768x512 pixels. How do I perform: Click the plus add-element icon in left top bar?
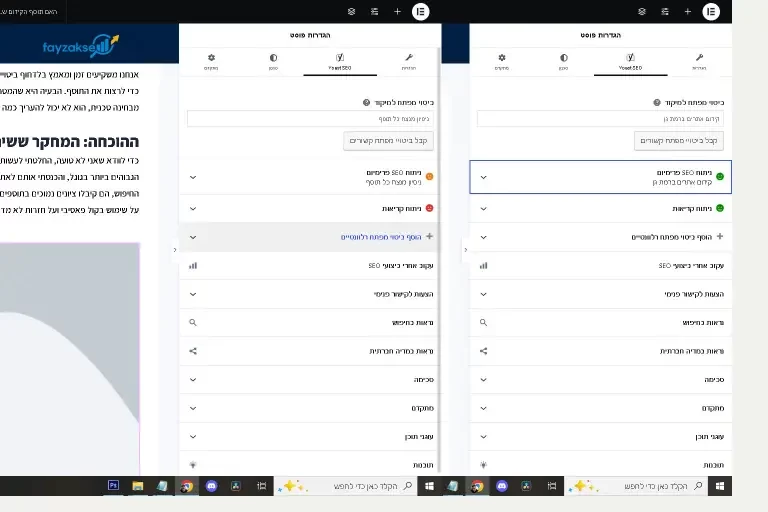397,11
